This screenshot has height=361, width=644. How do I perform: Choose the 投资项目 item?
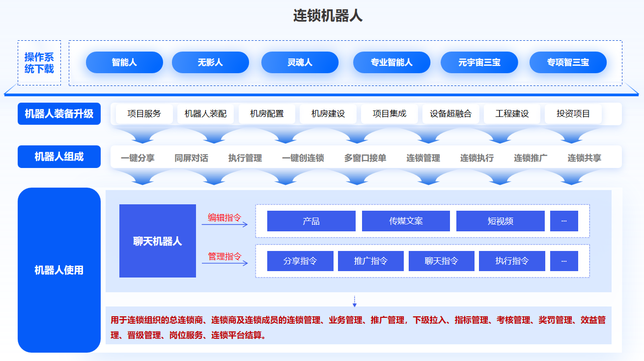(573, 113)
